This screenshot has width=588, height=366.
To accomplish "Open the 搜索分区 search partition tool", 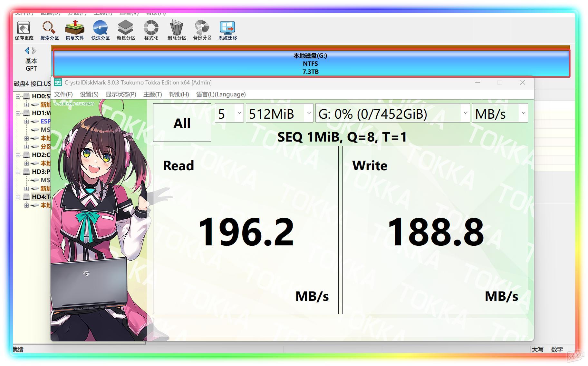I will (x=49, y=31).
